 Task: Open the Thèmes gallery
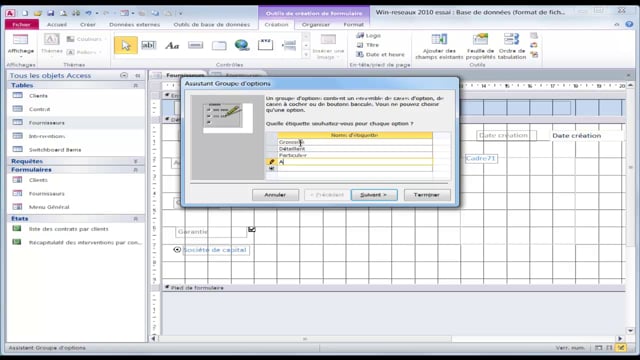(x=52, y=44)
